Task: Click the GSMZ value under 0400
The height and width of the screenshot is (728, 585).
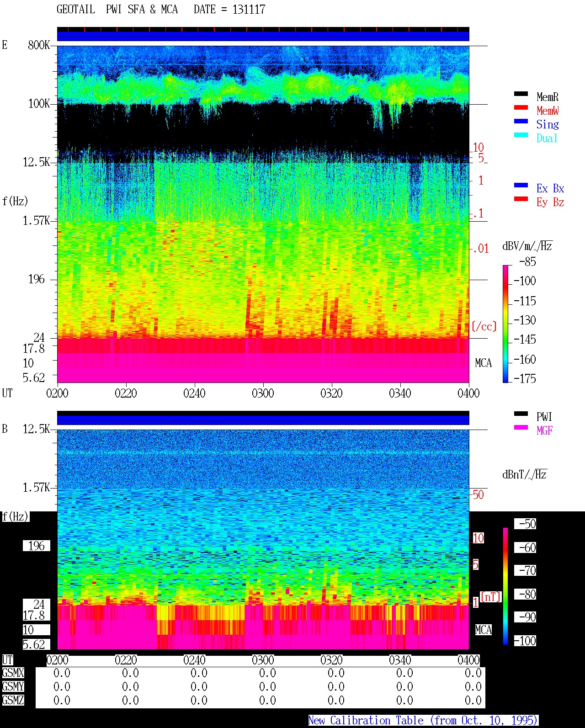Action: [x=473, y=700]
